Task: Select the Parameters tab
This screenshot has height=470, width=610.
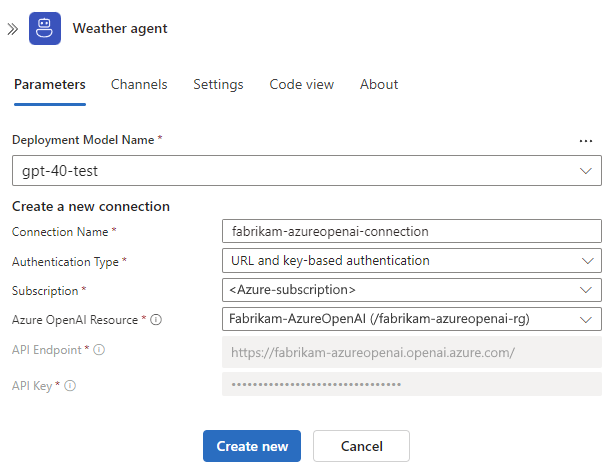Action: (x=50, y=84)
